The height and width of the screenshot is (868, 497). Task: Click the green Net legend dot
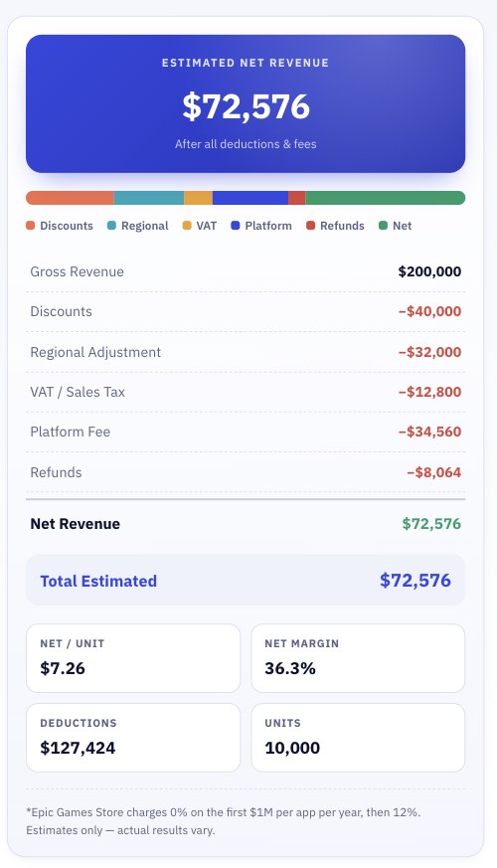tap(383, 226)
